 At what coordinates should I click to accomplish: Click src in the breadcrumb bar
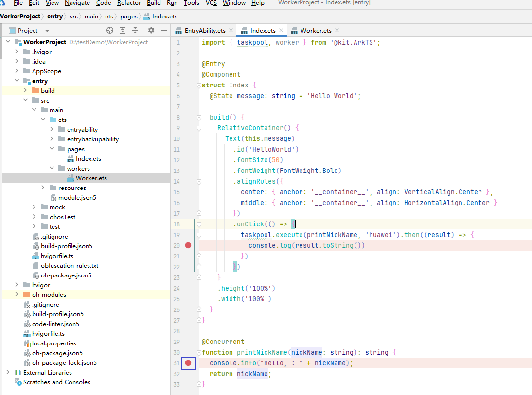click(73, 16)
